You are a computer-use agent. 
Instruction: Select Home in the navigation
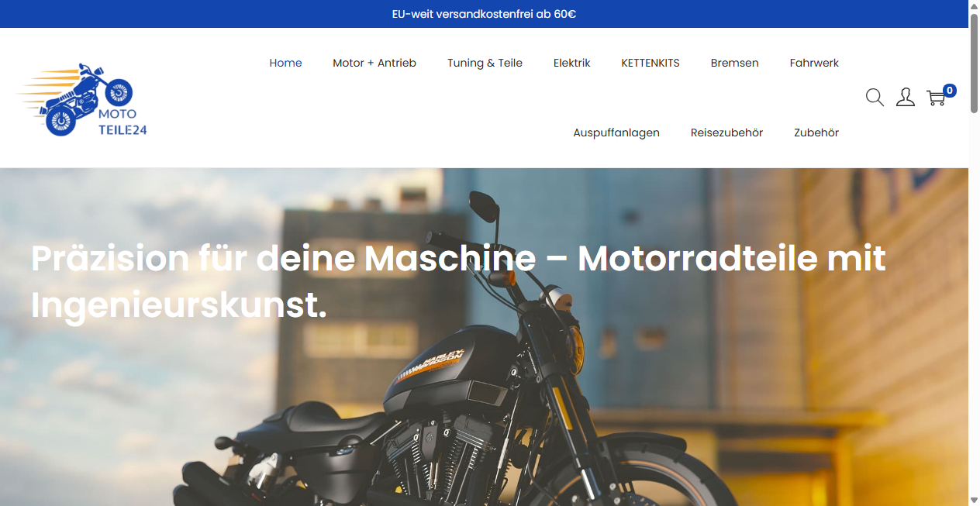click(x=285, y=63)
